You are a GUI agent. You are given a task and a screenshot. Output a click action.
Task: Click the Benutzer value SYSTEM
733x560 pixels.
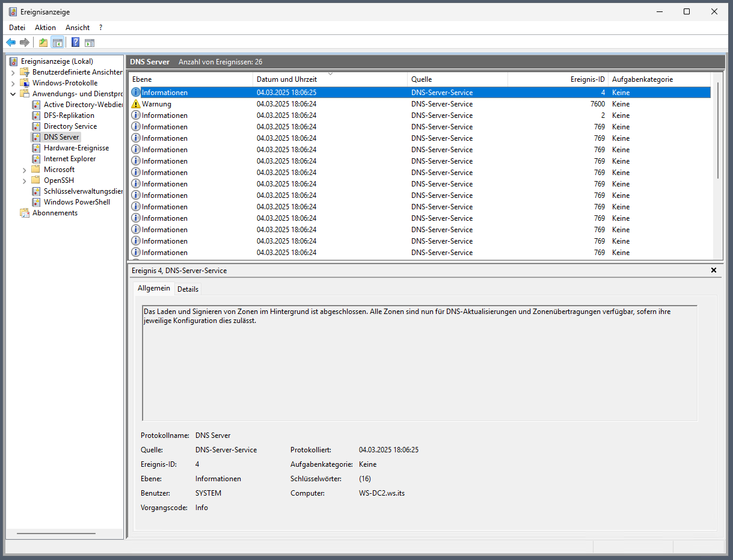tap(208, 493)
